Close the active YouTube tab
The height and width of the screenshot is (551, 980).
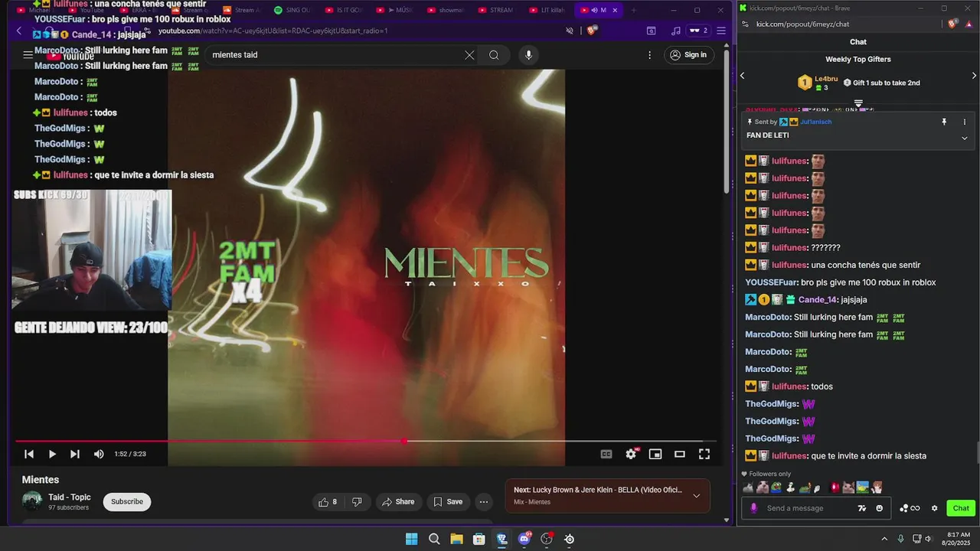[x=615, y=10]
